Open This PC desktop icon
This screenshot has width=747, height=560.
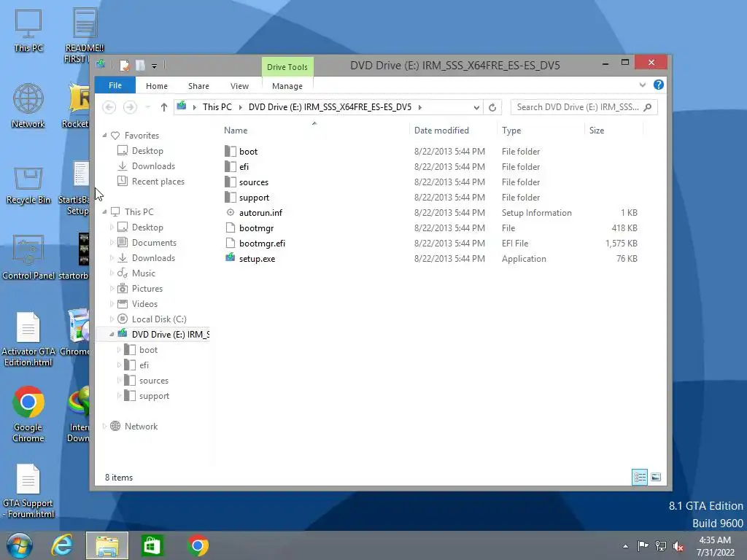28,31
